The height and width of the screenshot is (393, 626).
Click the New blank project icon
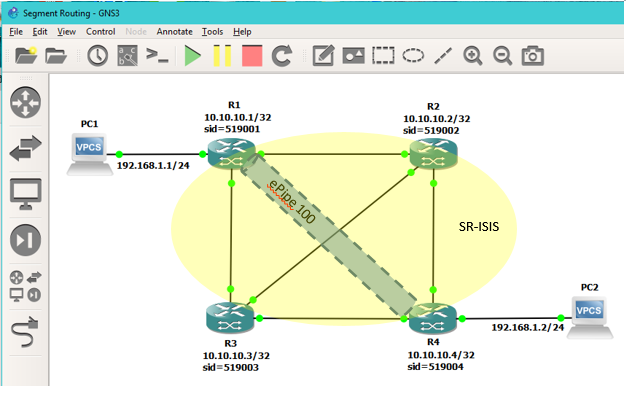[x=26, y=56]
